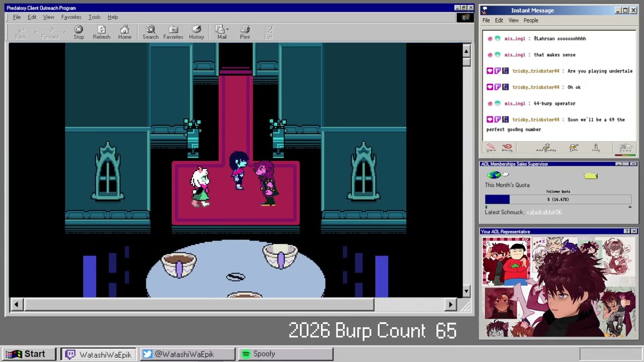Viewport: 644px width, 362px height.
Task: Click the message '@Lahrcan ooooooohhhh'
Action: [x=559, y=39]
